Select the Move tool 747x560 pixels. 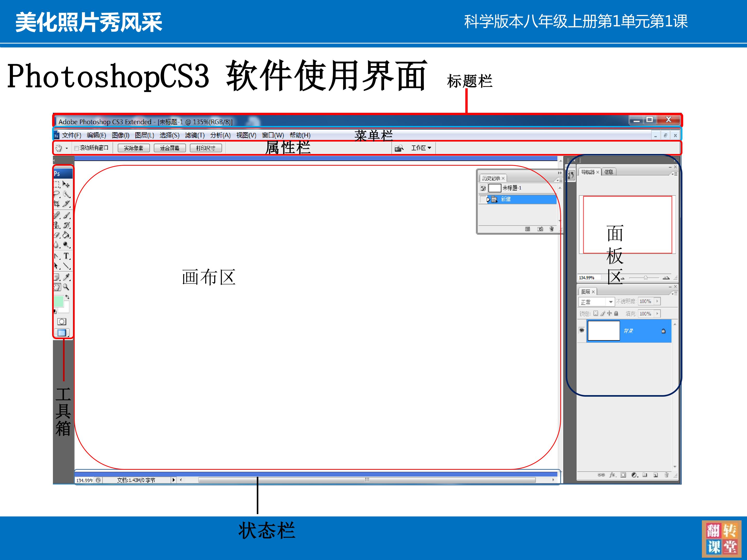click(66, 184)
